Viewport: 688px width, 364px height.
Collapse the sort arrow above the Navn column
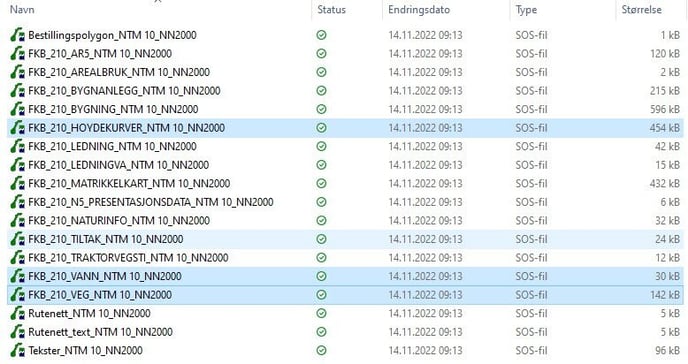point(158,1)
